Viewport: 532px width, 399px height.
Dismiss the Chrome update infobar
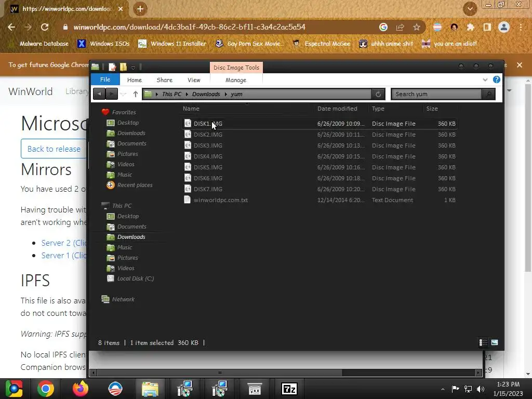point(519,65)
